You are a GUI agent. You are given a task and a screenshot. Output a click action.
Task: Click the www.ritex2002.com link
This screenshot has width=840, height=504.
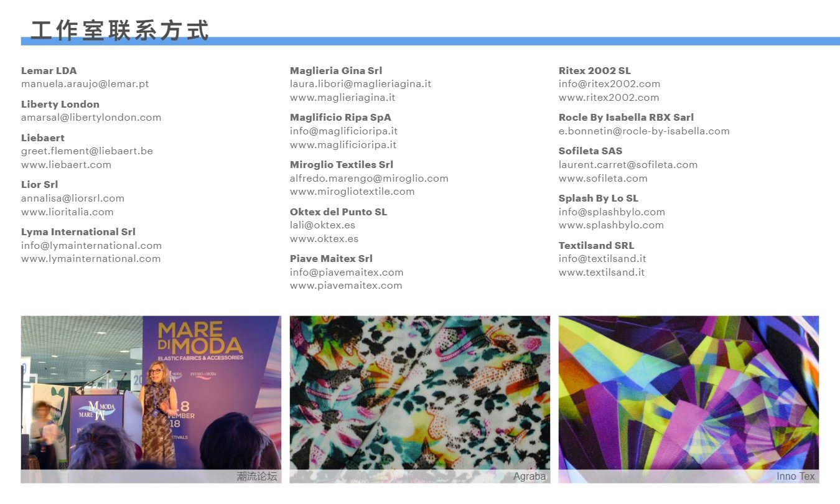pos(609,98)
